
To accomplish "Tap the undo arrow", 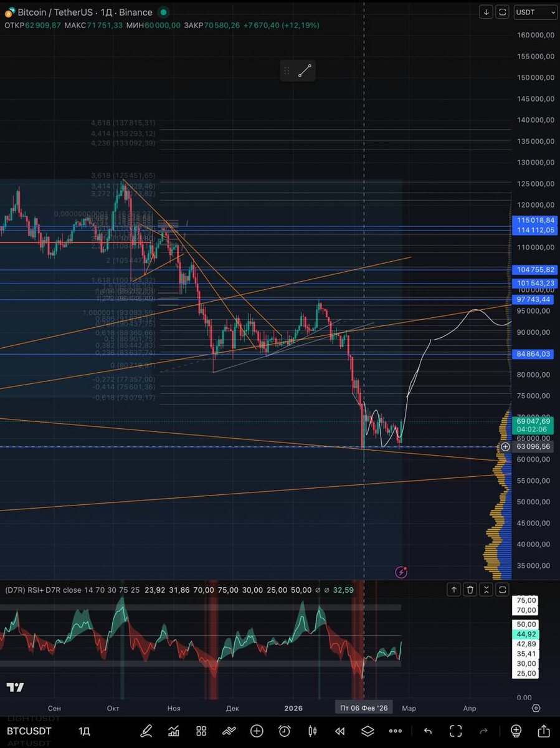I will [428, 731].
